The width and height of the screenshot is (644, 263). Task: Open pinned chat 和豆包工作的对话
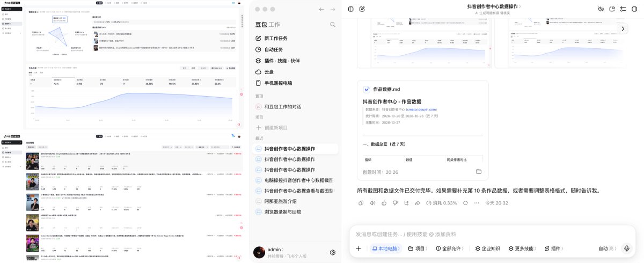(295, 107)
